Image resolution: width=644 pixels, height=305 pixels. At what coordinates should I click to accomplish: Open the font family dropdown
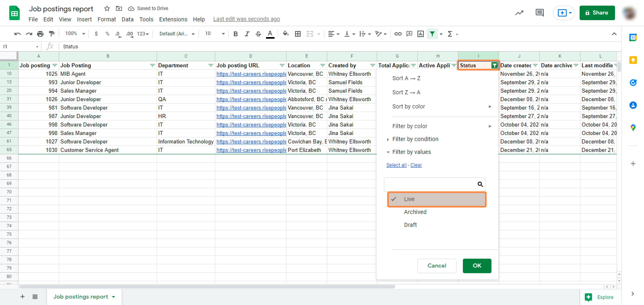point(177,34)
